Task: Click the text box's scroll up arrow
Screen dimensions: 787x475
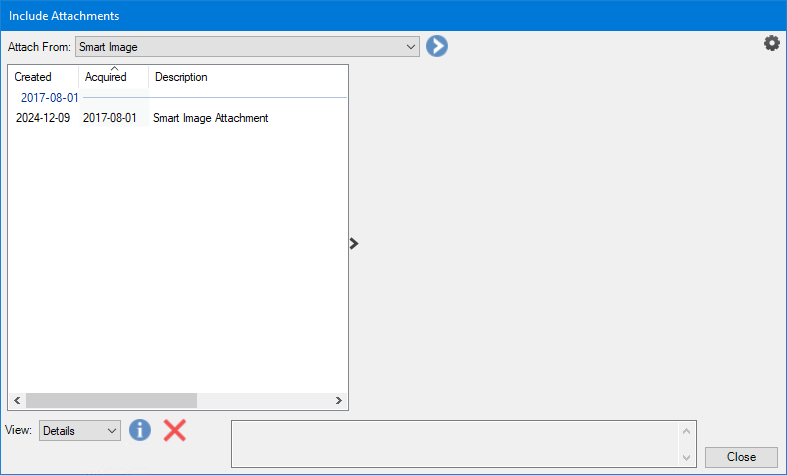Action: [686, 430]
